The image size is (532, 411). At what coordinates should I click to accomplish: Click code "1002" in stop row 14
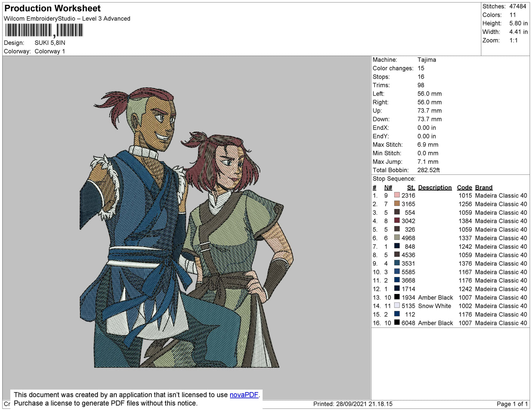465,306
